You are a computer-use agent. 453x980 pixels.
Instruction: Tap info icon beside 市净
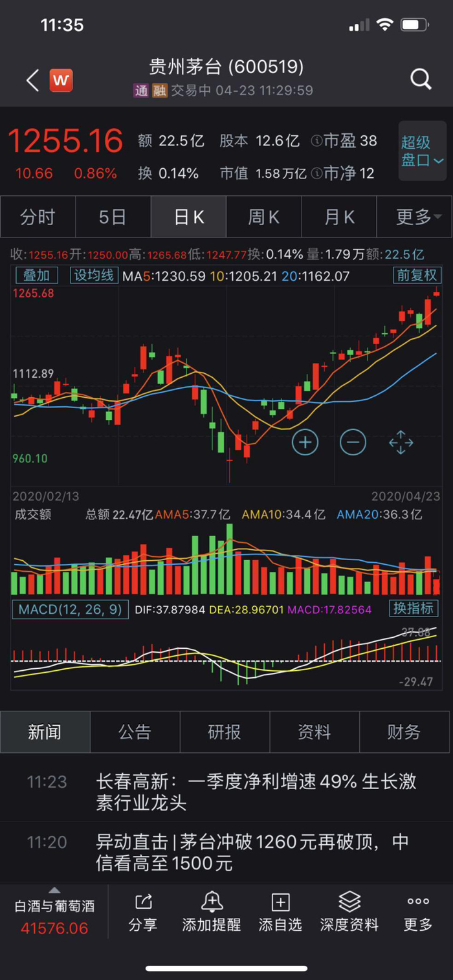coord(316,173)
